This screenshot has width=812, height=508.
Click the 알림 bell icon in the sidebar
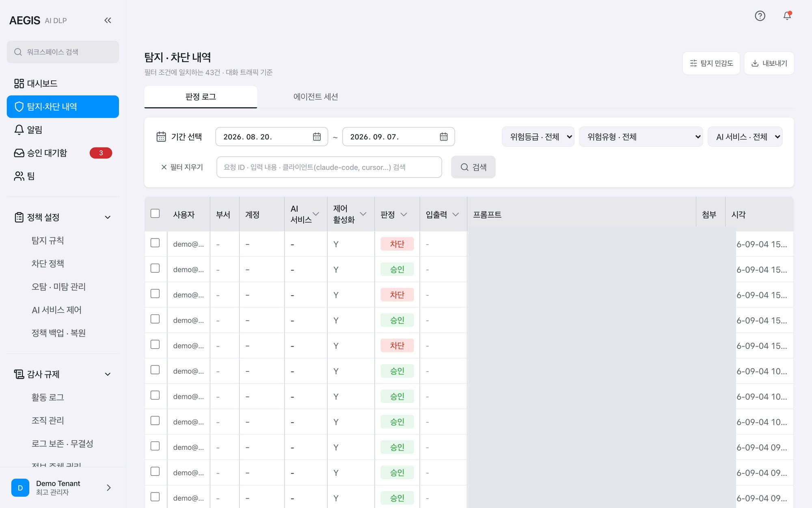[19, 130]
